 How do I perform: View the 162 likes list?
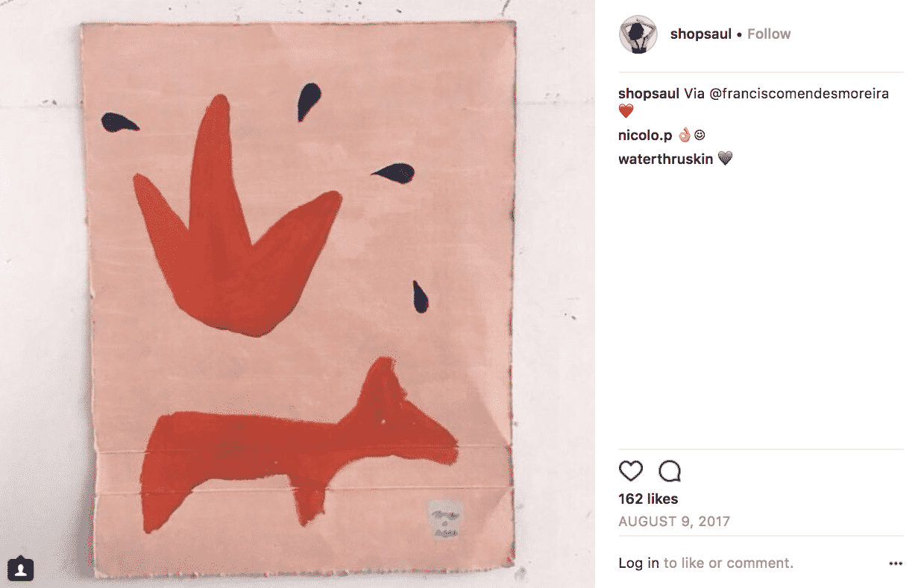648,499
